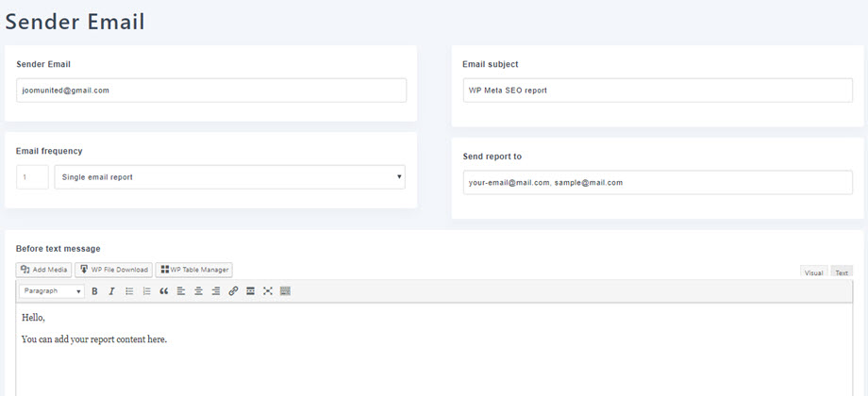Align text right

coord(215,291)
